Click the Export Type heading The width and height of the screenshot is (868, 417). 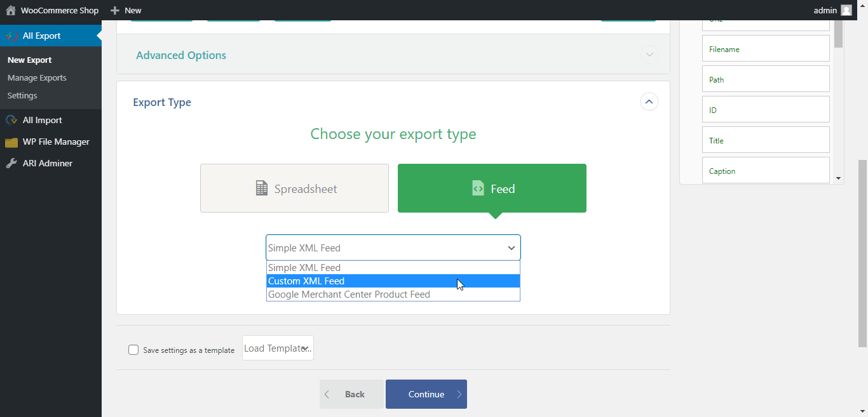[162, 102]
